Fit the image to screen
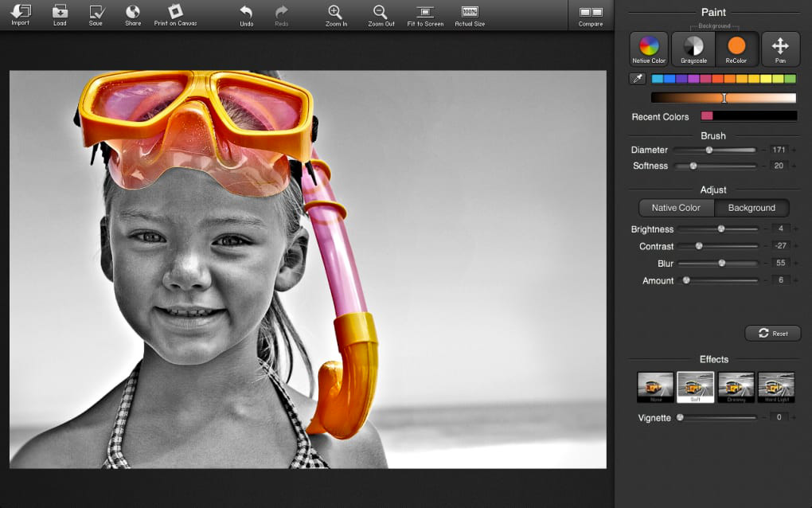Image resolution: width=812 pixels, height=508 pixels. pos(425,14)
